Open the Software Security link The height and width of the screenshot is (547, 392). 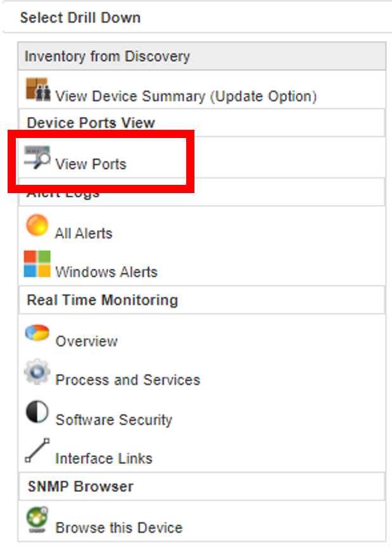click(x=114, y=420)
